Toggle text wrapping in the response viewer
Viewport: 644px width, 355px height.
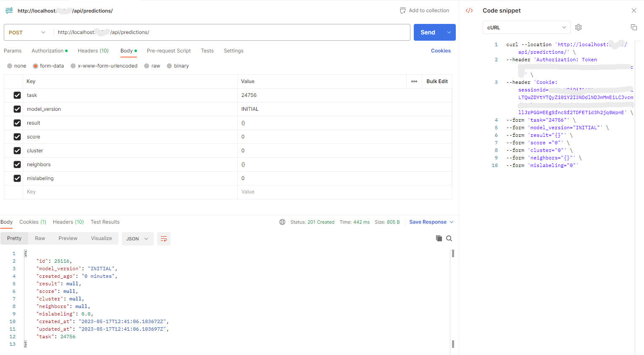[x=163, y=238]
